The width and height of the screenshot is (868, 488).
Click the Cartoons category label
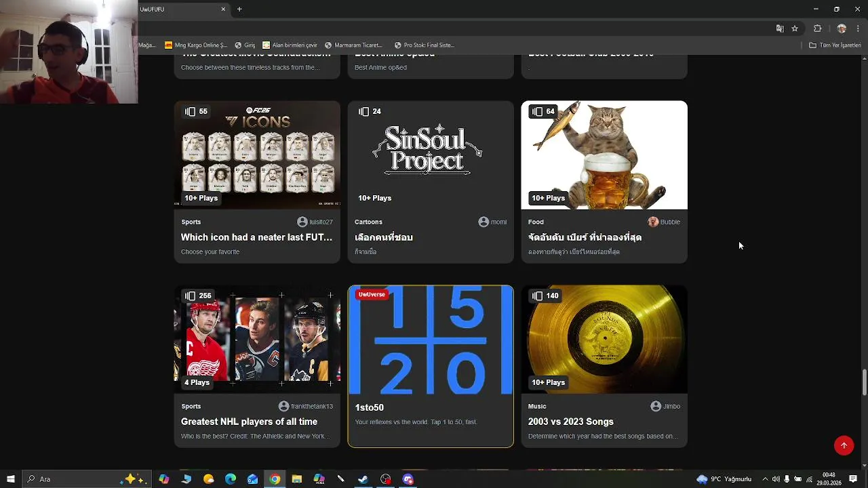click(x=368, y=222)
